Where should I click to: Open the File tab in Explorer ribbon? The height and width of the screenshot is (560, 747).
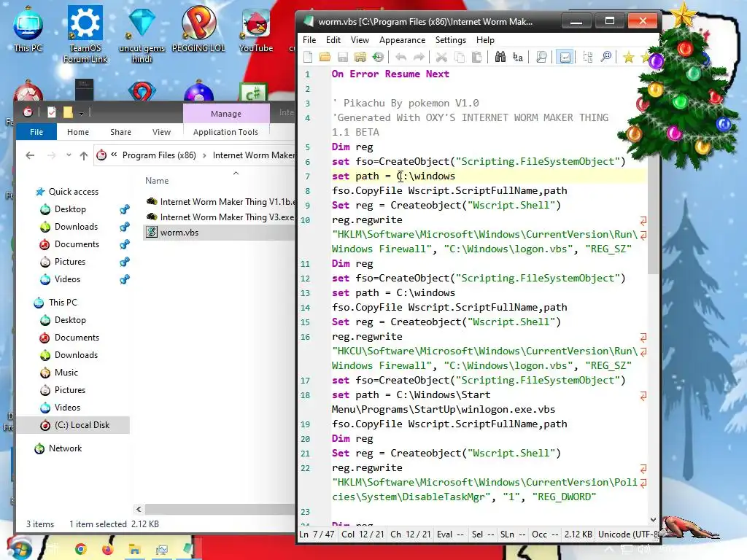[36, 132]
